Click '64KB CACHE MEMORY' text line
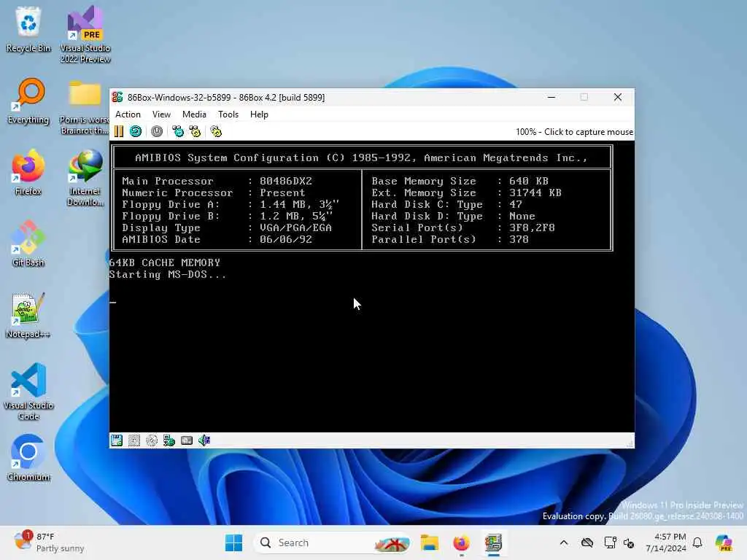747x560 pixels. tap(164, 262)
